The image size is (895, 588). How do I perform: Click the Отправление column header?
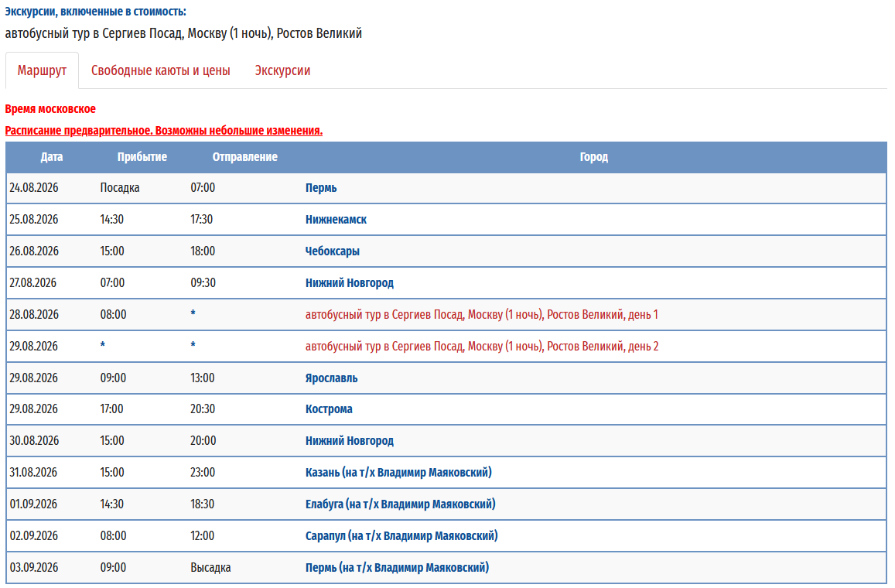244,157
